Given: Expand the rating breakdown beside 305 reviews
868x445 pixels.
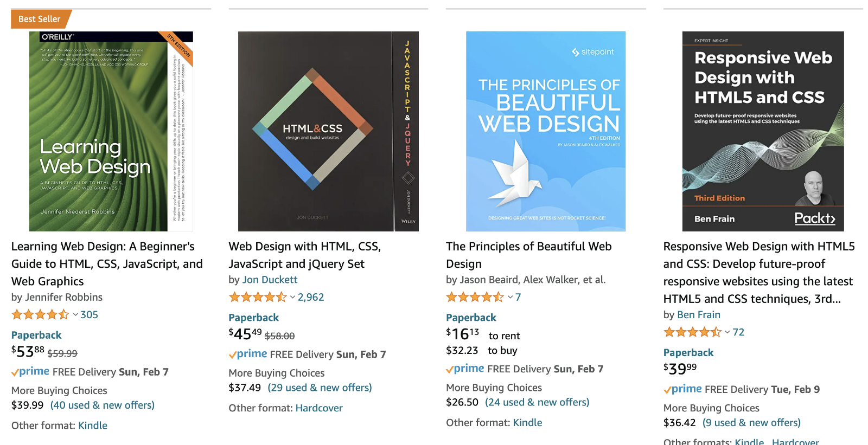Looking at the screenshot, I should (75, 314).
